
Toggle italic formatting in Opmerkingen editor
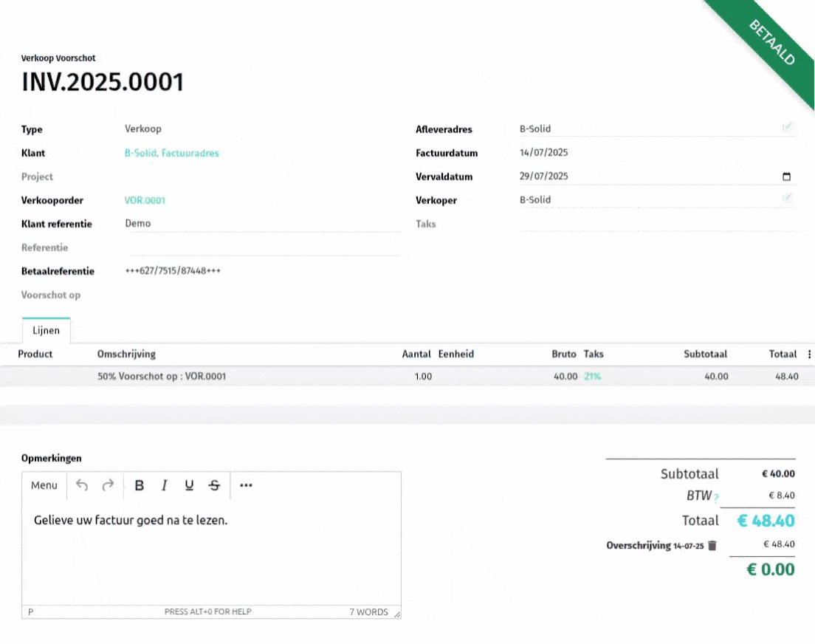point(164,485)
